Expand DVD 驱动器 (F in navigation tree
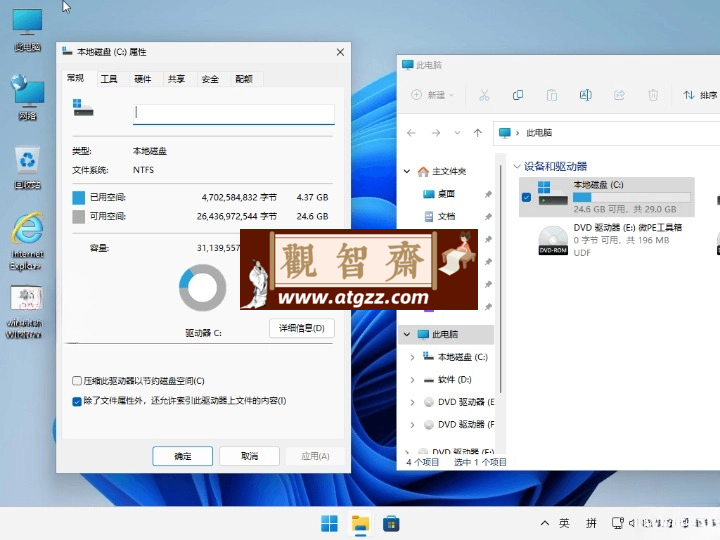 [412, 424]
